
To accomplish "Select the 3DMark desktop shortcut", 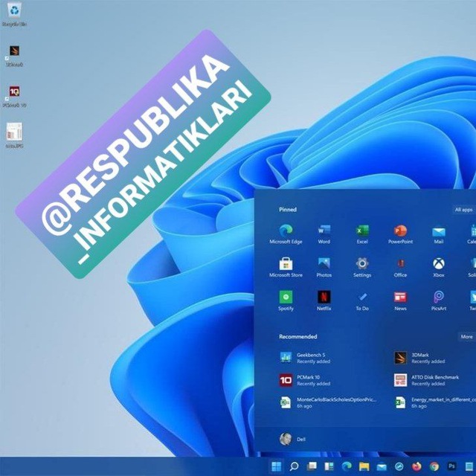I will point(14,56).
